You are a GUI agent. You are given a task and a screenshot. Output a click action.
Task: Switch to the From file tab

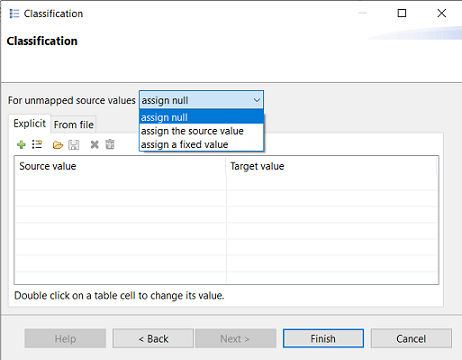(74, 125)
